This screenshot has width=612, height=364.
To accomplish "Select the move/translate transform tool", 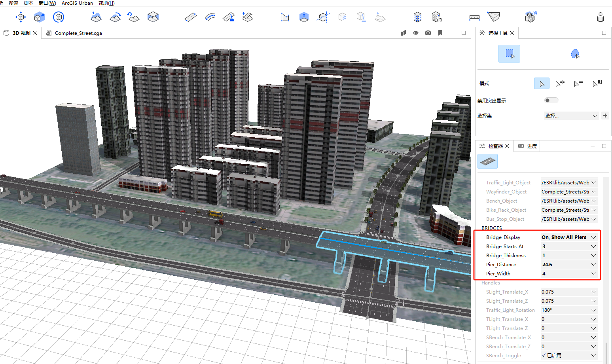I will click(x=21, y=17).
